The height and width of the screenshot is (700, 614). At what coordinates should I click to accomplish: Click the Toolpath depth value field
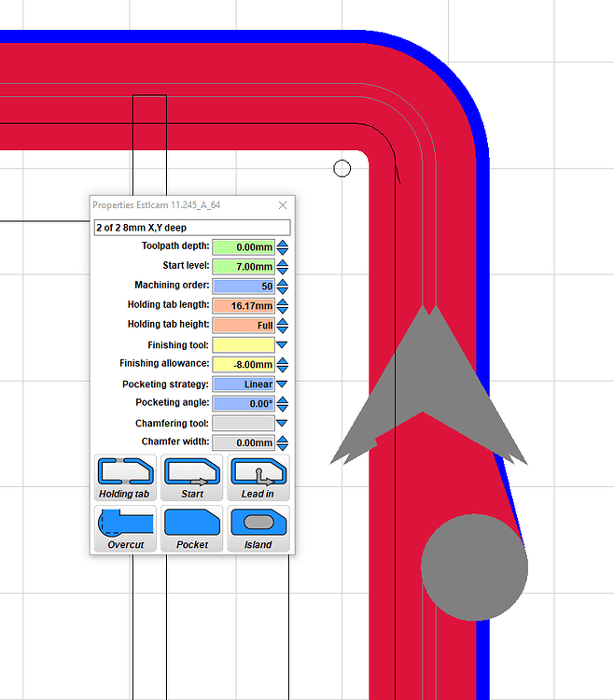coord(244,247)
